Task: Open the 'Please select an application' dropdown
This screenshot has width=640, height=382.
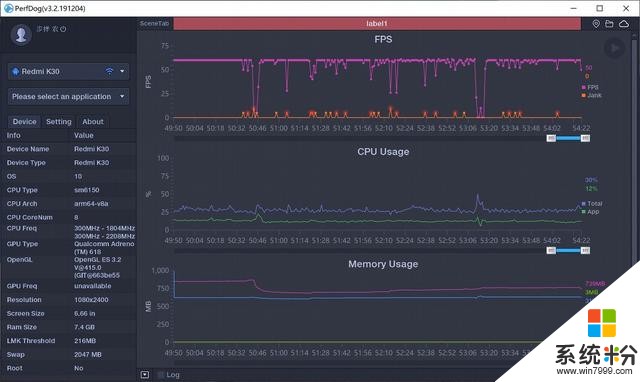Action: 69,96
